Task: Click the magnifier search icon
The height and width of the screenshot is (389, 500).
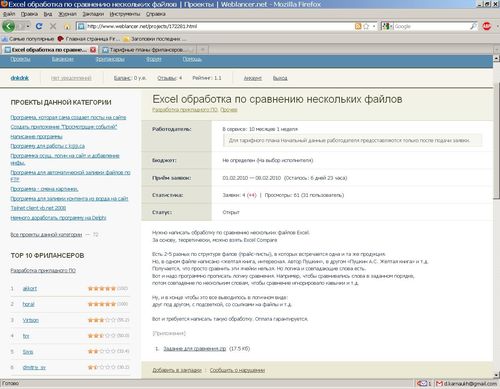Action: coord(473,26)
